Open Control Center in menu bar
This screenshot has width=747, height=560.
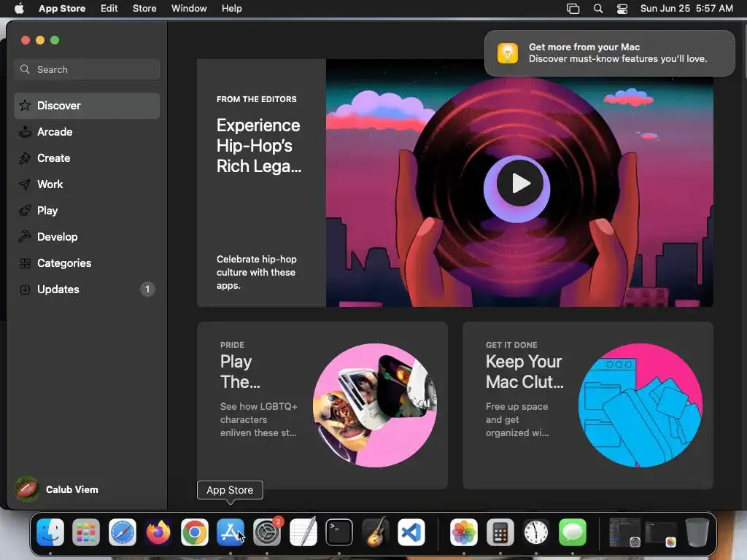pyautogui.click(x=622, y=9)
